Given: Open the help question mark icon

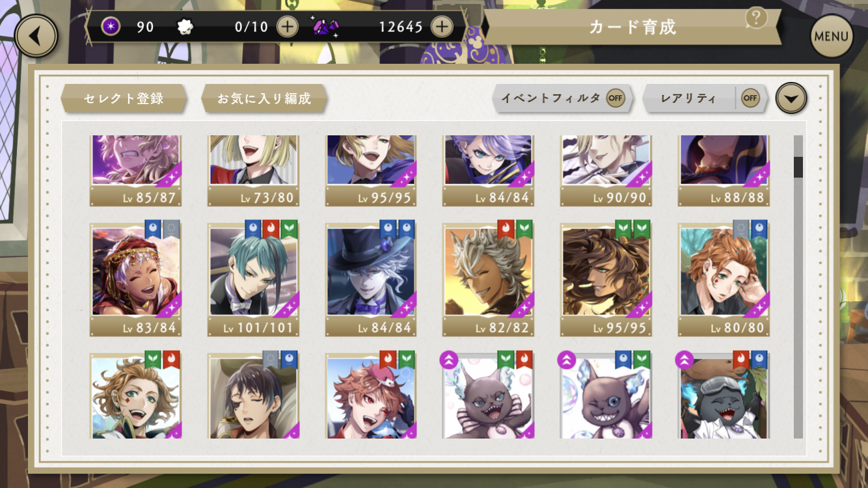Looking at the screenshot, I should pyautogui.click(x=755, y=18).
